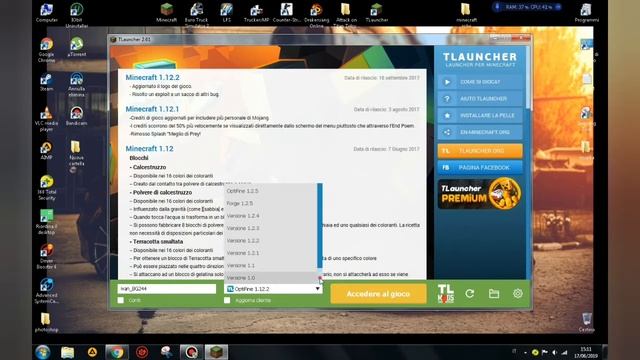Switch to Chrome in the taskbar
The image size is (640, 360).
[117, 352]
